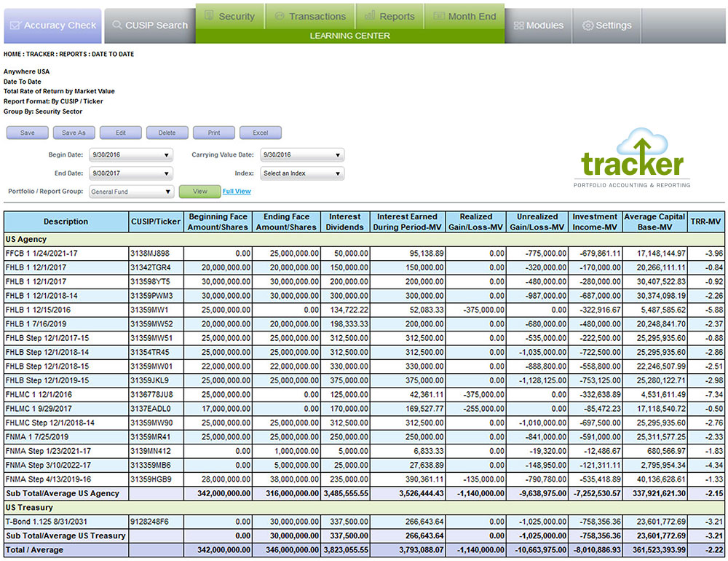Open the End Date dropdown
The width and height of the screenshot is (728, 561).
pos(131,174)
